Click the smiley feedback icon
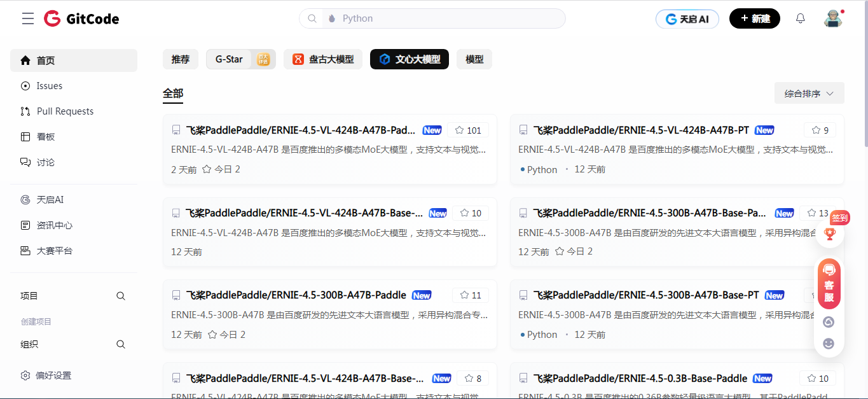The image size is (868, 399). pos(829,344)
